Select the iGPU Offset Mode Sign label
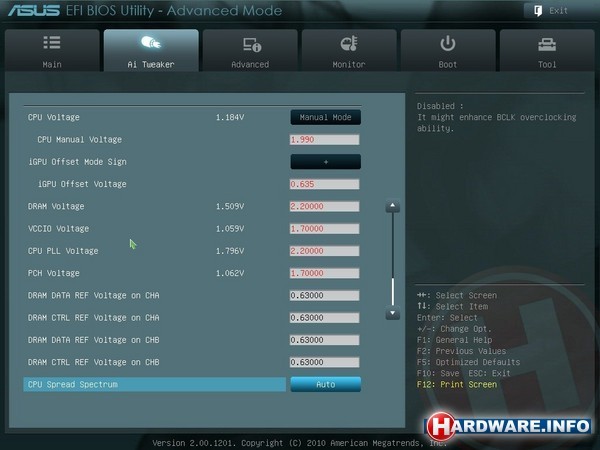Viewport: 600px width, 450px height. coord(77,162)
